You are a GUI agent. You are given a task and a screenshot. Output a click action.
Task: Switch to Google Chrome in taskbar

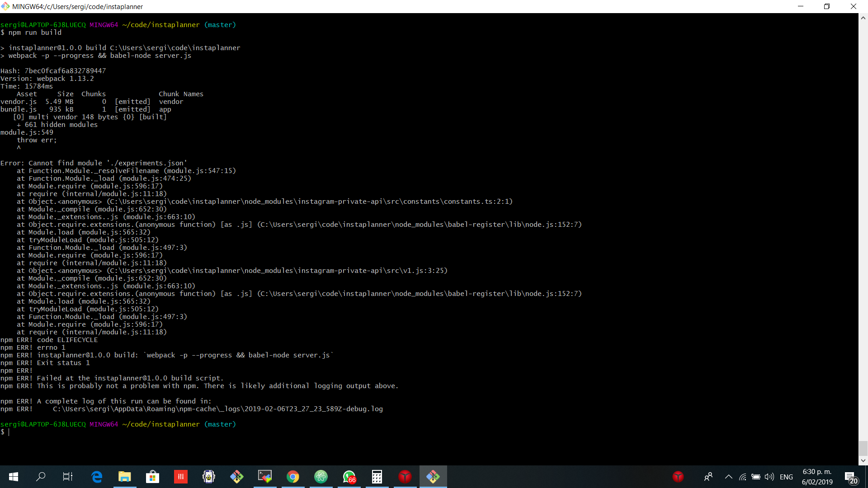click(x=293, y=477)
